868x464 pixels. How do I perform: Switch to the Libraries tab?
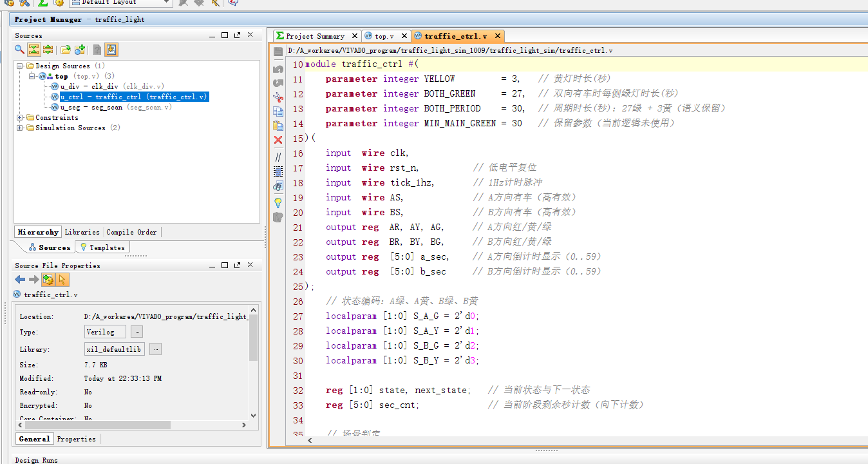coord(82,232)
